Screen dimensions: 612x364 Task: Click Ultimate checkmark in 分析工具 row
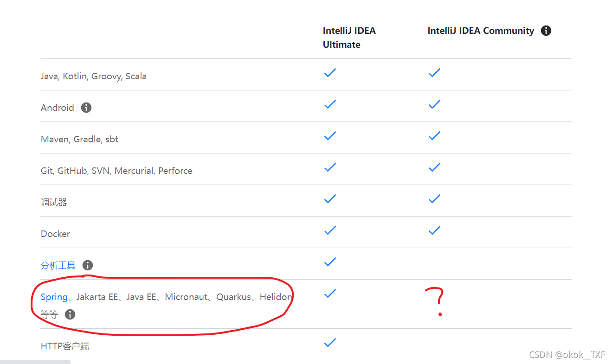click(330, 262)
